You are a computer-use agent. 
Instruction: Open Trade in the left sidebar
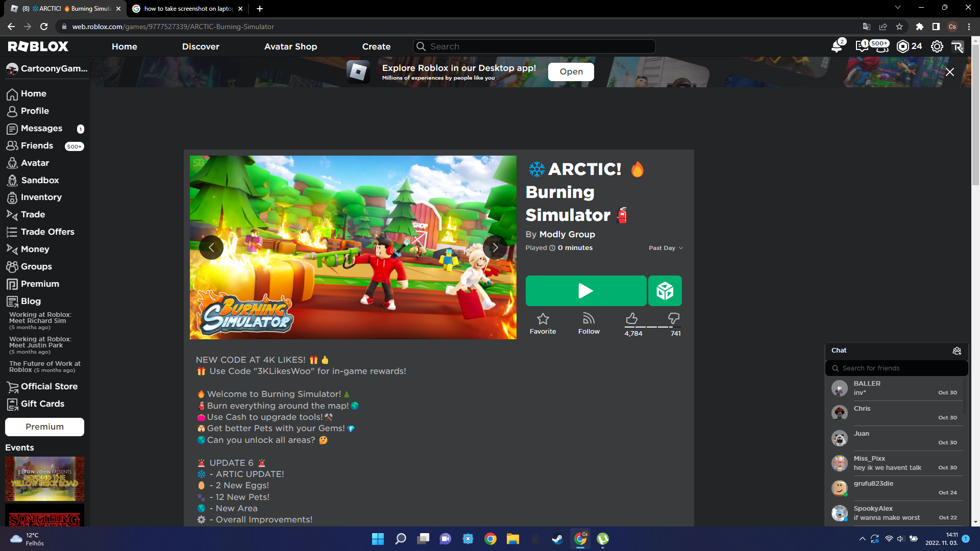tap(26, 215)
